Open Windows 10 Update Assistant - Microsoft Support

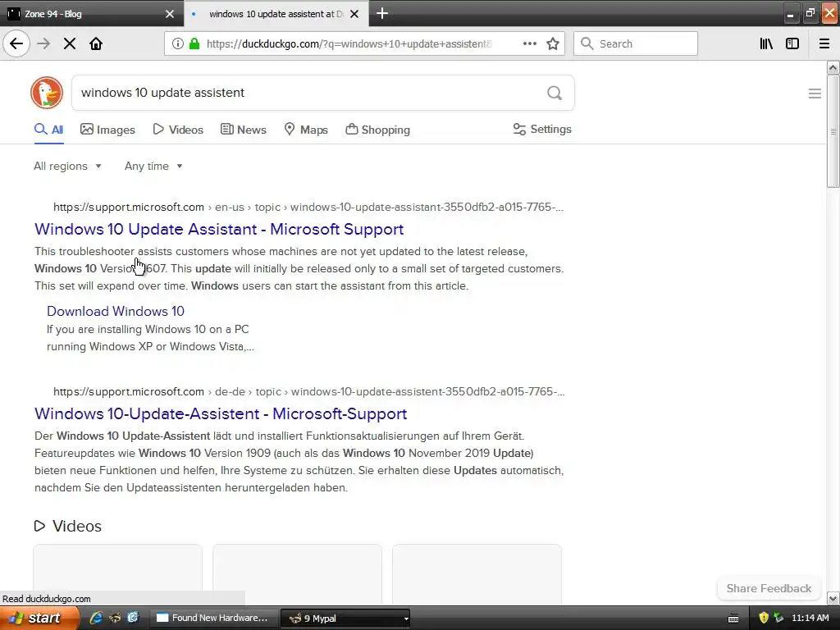tap(219, 230)
